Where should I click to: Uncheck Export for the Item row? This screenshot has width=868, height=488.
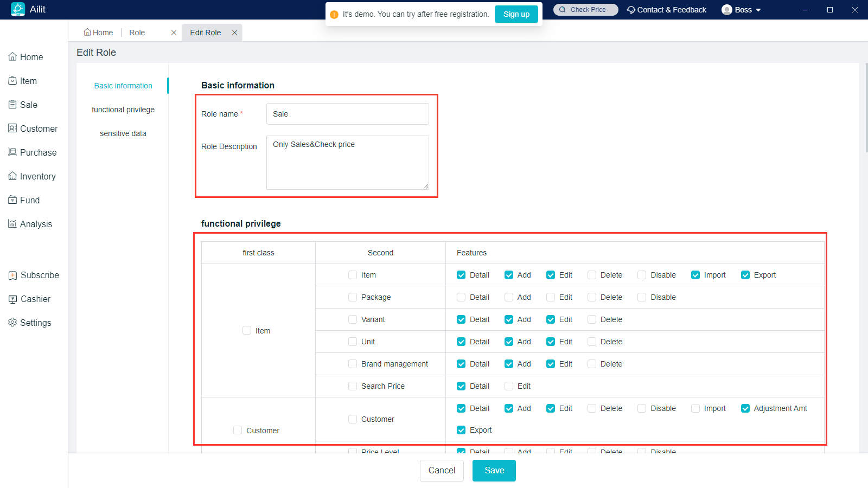[745, 275]
